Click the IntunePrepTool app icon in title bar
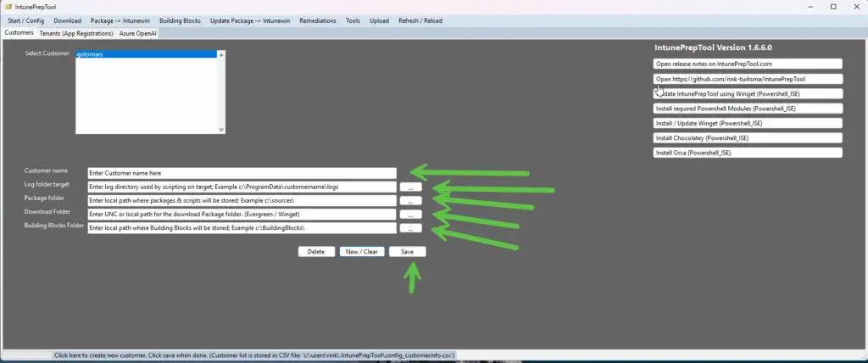The width and height of the screenshot is (868, 363). tap(8, 7)
